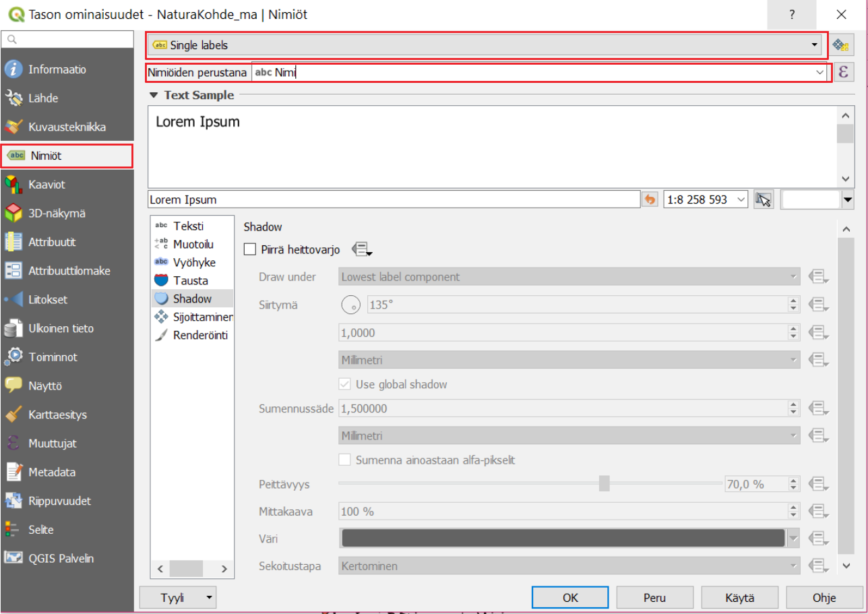Screen dimensions: 868x614
Task: Enable the Piirrä heittovarjo checkbox
Action: (250, 250)
